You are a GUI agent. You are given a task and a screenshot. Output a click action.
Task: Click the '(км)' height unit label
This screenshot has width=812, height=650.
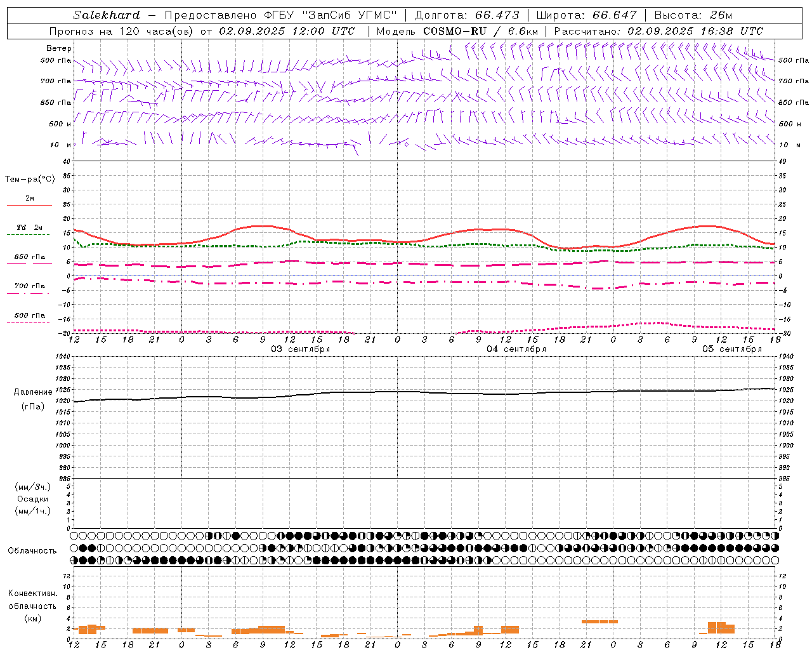pyautogui.click(x=33, y=618)
